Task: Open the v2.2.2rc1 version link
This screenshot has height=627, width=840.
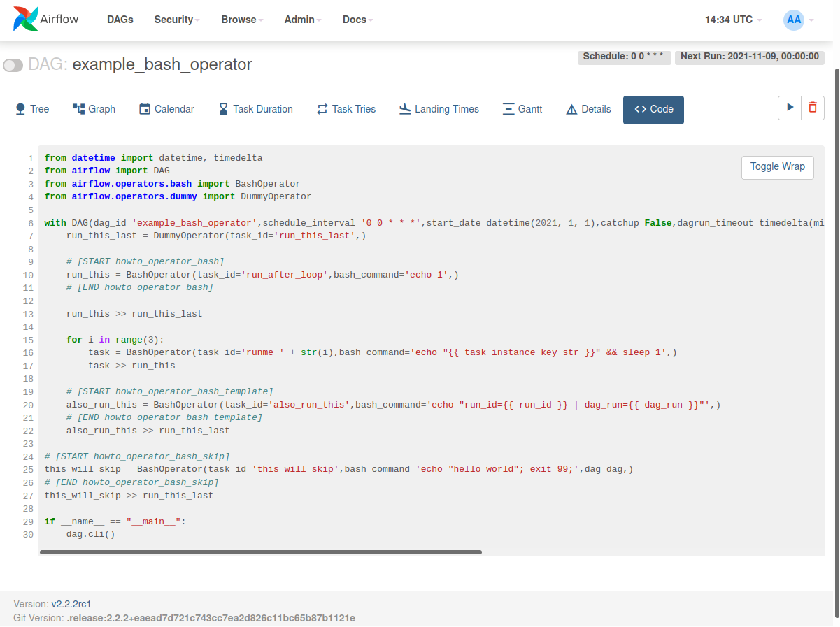Action: (x=73, y=603)
